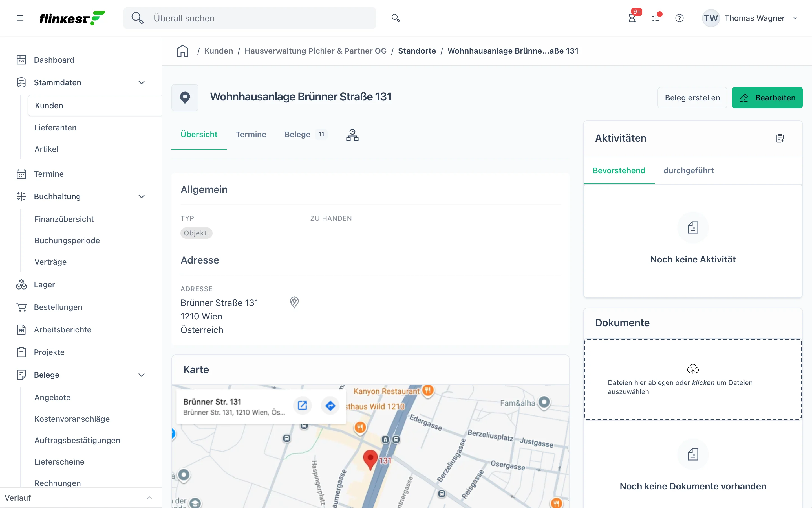Image resolution: width=812 pixels, height=508 pixels.
Task: Open the task list icon with red dot
Action: (656, 18)
